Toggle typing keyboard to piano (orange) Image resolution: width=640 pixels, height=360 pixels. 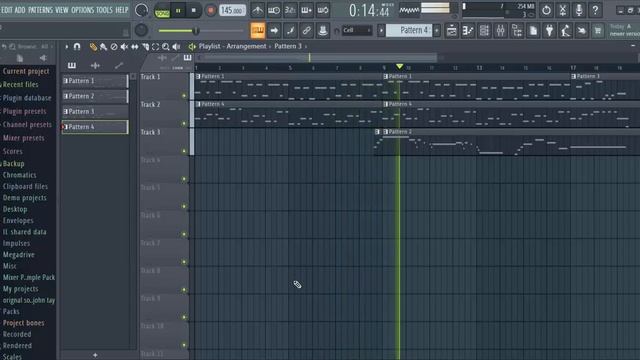point(258,30)
